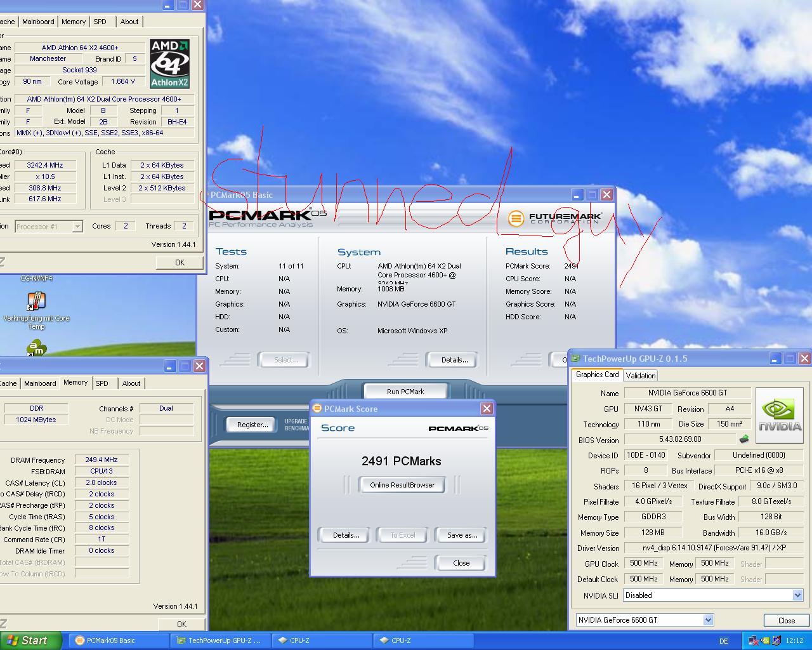The width and height of the screenshot is (812, 650).
Task: Open Memory tab in the CPU-Z processor window
Action: [x=74, y=22]
